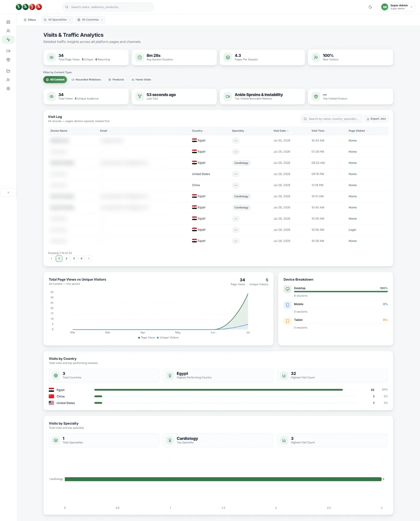Screen dimensions: 420x521
Task: Open the dashboard grid icon in sidebar
Action: [x=8, y=22]
